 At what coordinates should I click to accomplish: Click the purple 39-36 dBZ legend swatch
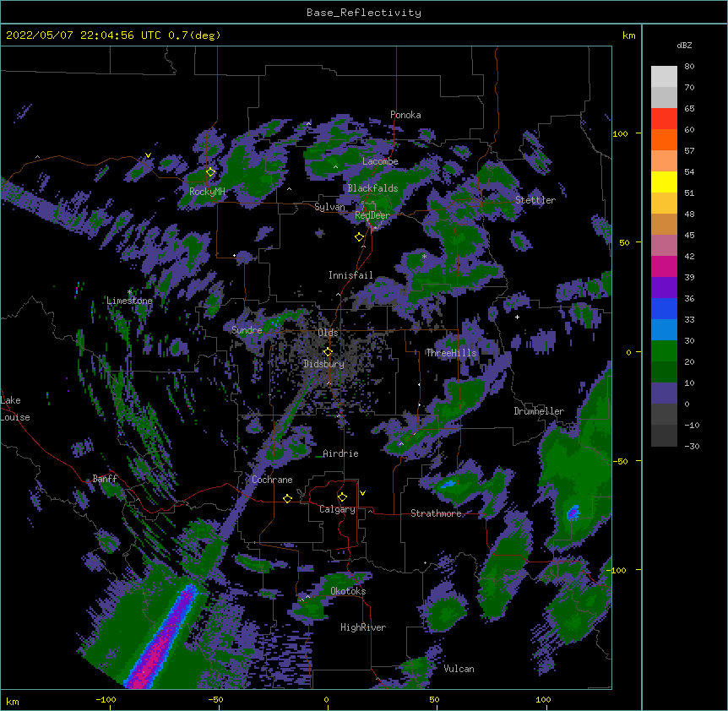click(664, 288)
